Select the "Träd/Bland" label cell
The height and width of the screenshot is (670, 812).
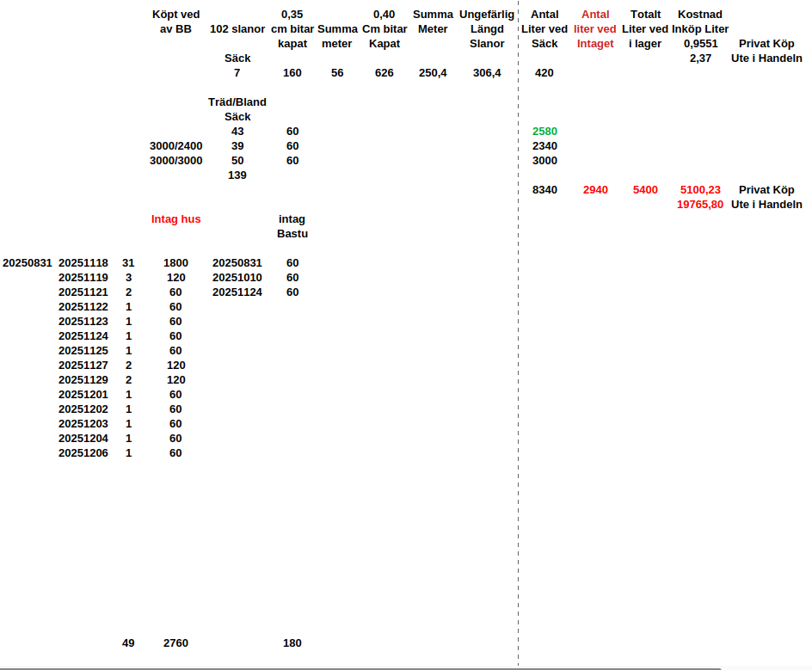click(237, 102)
